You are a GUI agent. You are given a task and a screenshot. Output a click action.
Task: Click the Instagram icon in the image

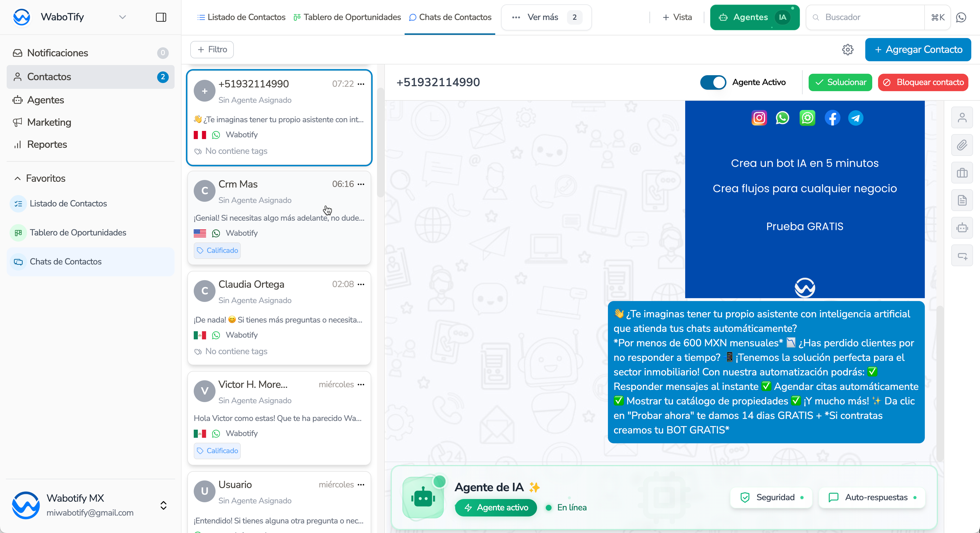coord(759,118)
